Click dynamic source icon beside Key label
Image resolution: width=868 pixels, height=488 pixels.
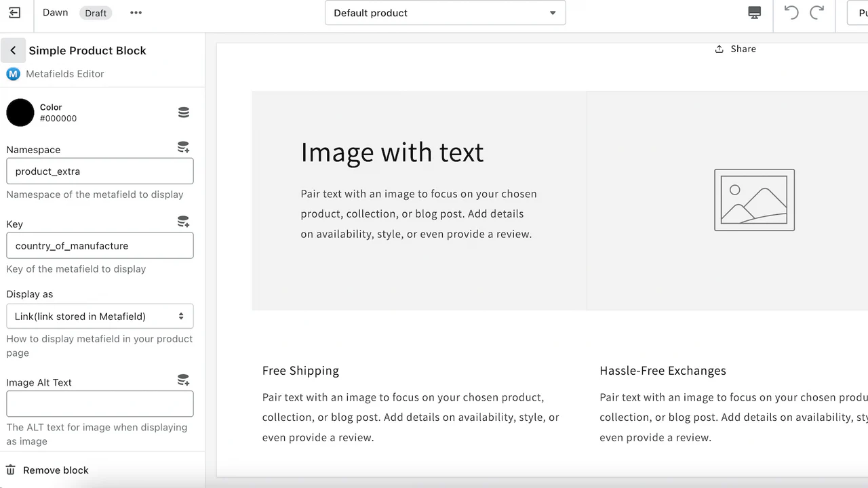[183, 222]
